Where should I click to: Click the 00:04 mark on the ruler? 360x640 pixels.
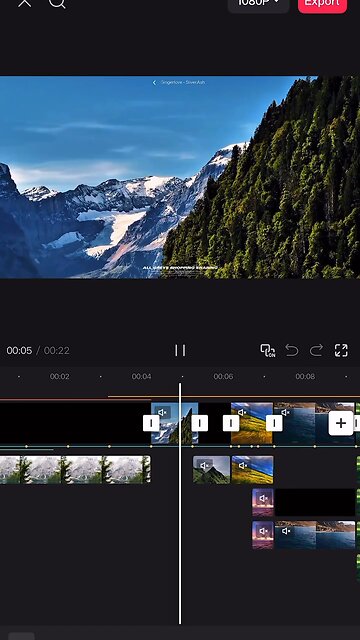pyautogui.click(x=142, y=376)
